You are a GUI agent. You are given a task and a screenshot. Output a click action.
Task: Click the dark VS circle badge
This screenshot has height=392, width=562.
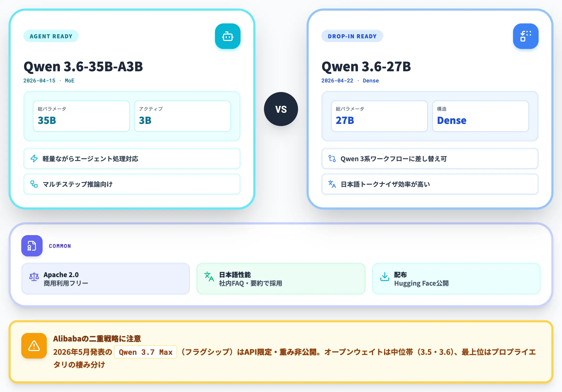tap(281, 109)
